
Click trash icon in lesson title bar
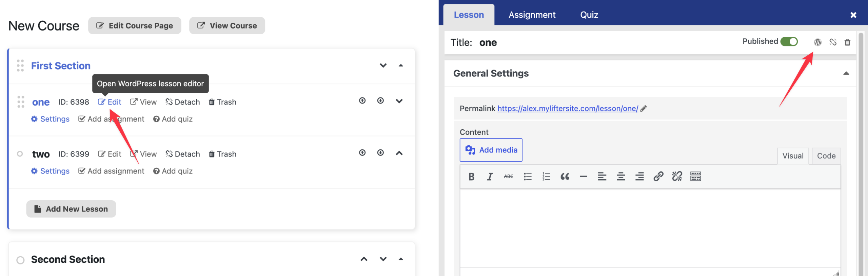pos(847,42)
